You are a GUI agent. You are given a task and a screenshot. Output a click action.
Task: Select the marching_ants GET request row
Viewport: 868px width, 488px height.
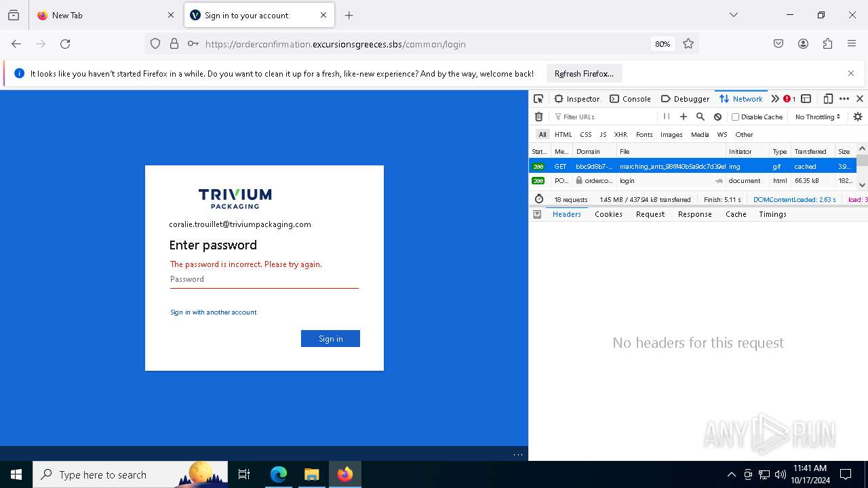(x=692, y=166)
